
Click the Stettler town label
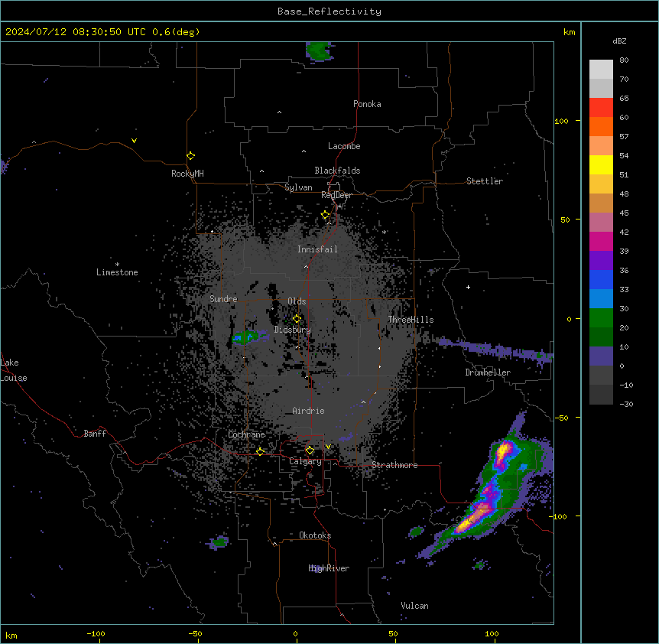click(x=484, y=181)
